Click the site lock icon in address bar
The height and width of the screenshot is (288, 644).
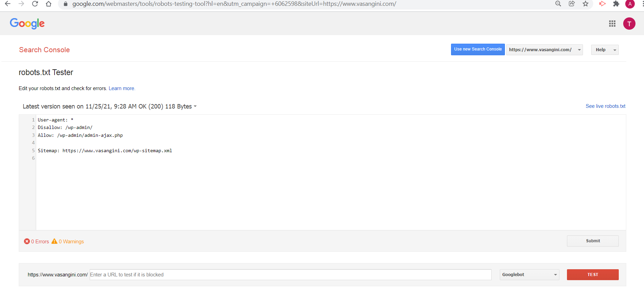pos(66,4)
